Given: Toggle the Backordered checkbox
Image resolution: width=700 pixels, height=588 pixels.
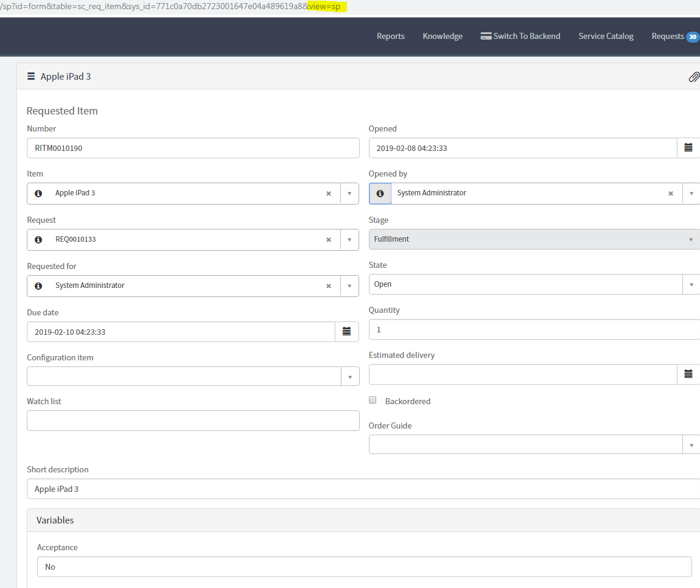Looking at the screenshot, I should [x=373, y=400].
